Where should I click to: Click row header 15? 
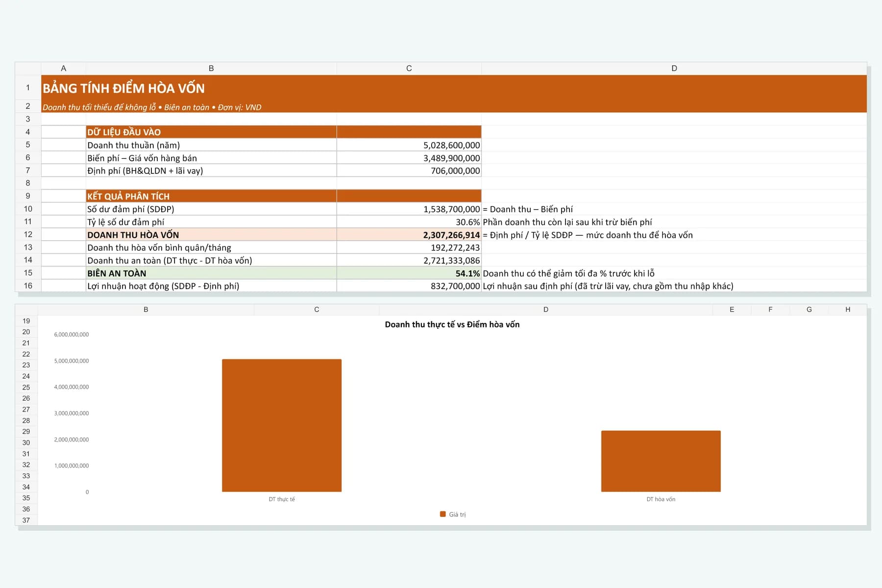(28, 273)
